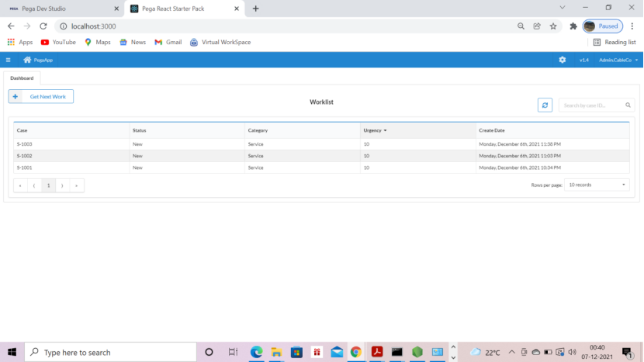Image resolution: width=644 pixels, height=362 pixels.
Task: Open case S-1002
Action: pos(24,156)
